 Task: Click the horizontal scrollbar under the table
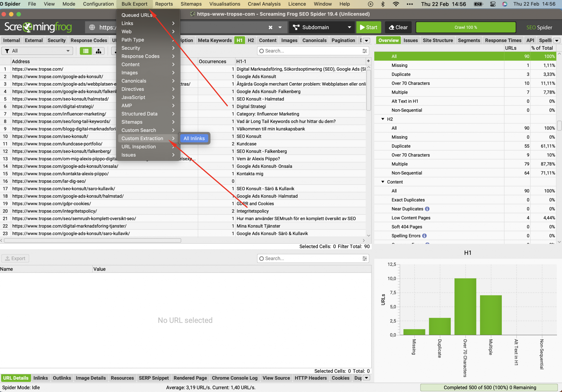pos(92,241)
